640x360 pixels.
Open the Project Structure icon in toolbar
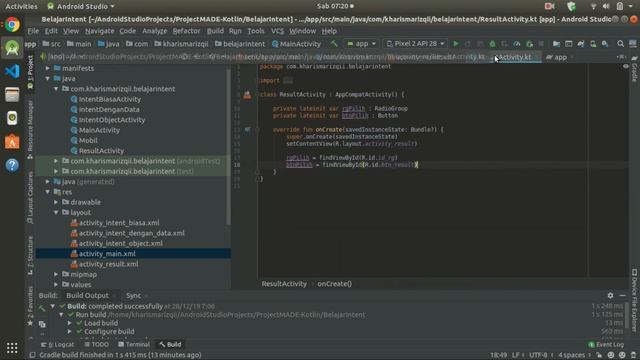[x=556, y=44]
